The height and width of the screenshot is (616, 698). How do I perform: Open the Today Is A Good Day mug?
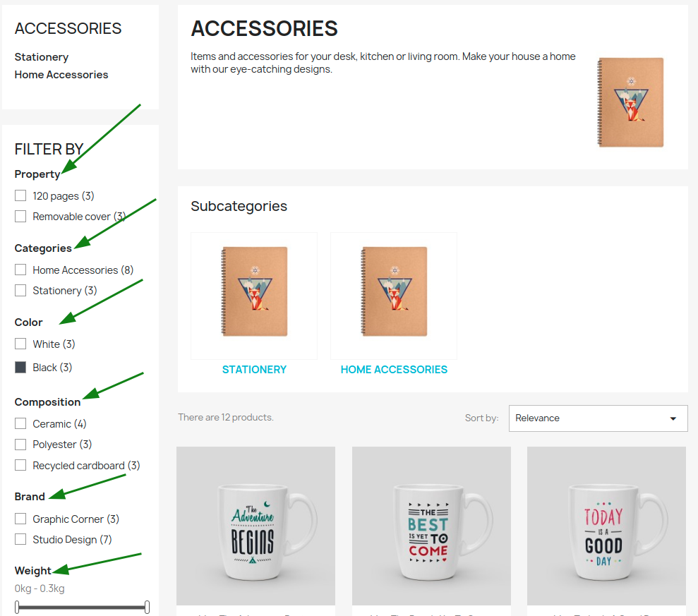click(606, 526)
